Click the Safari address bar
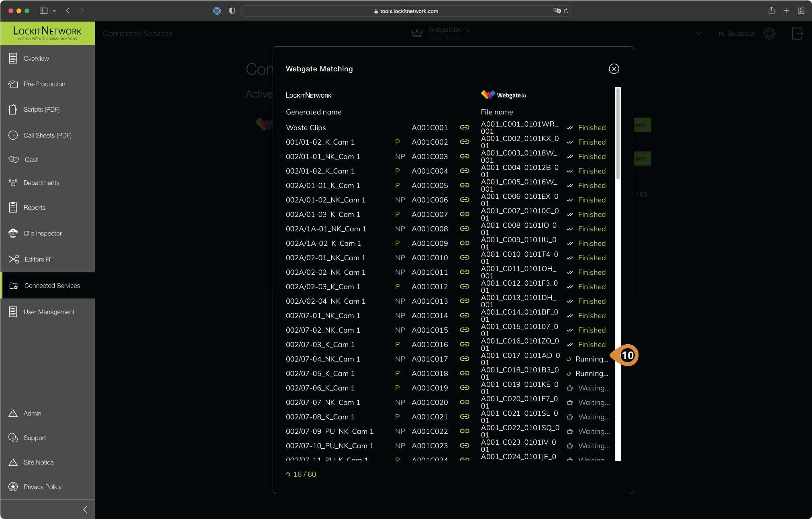Screen dimensions: 812x519 406,11
